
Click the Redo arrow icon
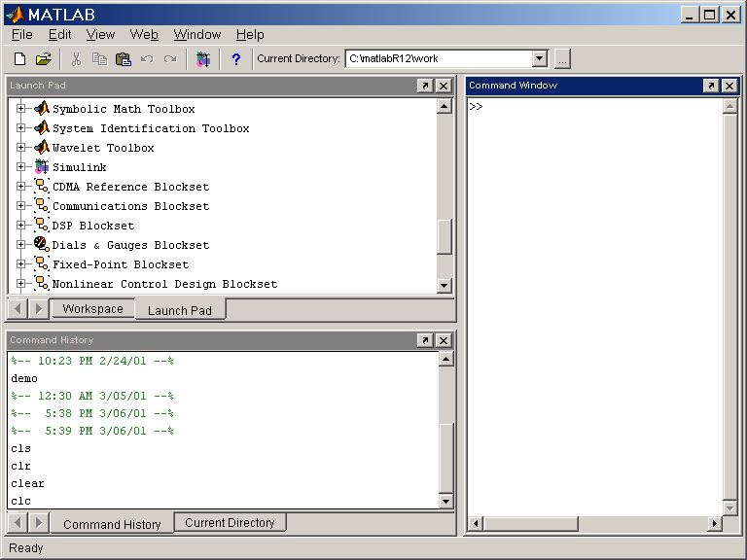point(170,59)
